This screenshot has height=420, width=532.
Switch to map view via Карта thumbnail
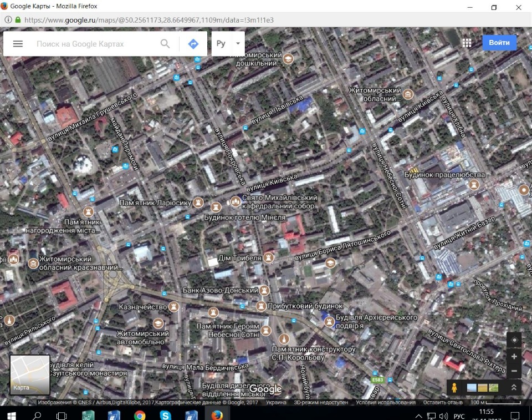pyautogui.click(x=30, y=375)
